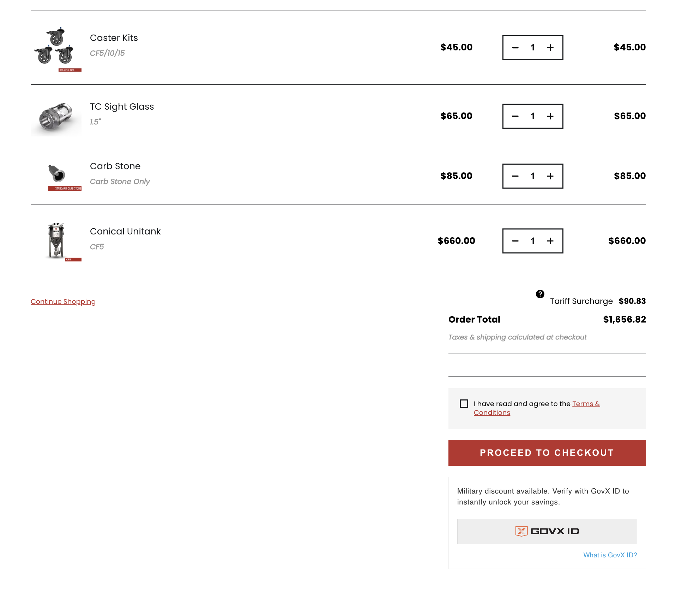
Task: Decrease TC Sight Glass quantity
Action: tap(515, 116)
